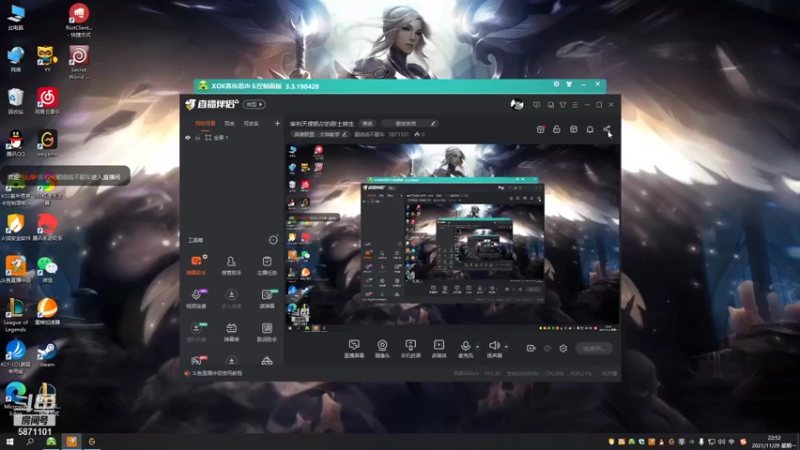Image resolution: width=800 pixels, height=450 pixels.
Task: Toggle the preview eye in the bottom bar
Action: click(x=547, y=348)
